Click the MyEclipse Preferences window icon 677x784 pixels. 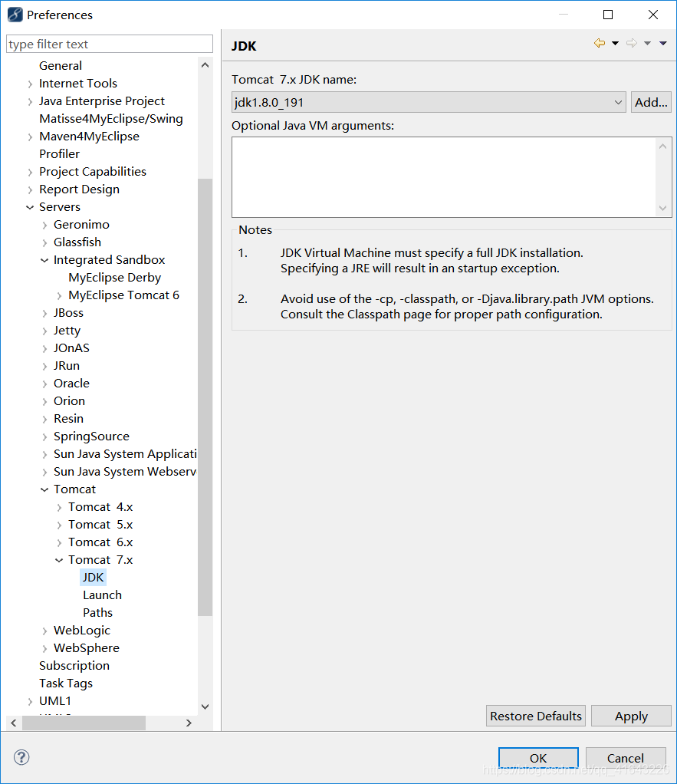[15, 15]
